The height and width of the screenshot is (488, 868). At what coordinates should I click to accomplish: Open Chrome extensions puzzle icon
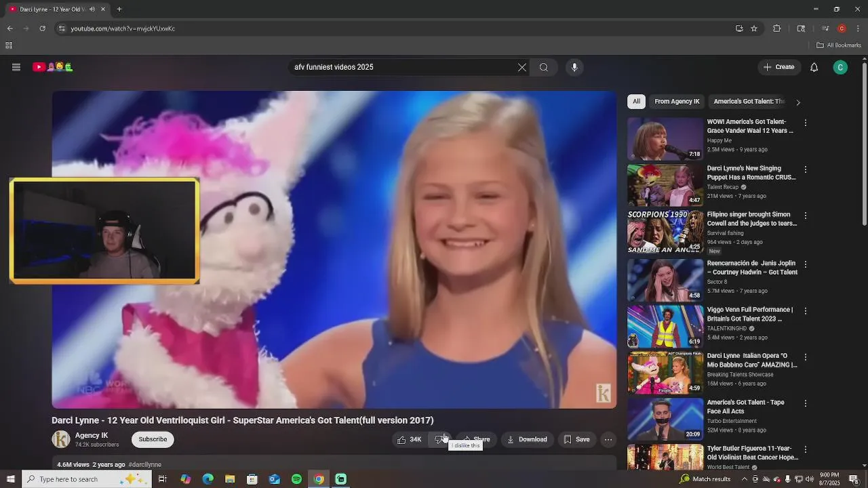pos(777,28)
